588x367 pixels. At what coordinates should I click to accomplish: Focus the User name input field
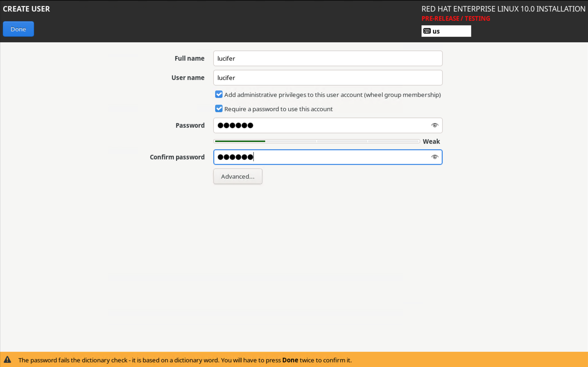click(x=328, y=78)
